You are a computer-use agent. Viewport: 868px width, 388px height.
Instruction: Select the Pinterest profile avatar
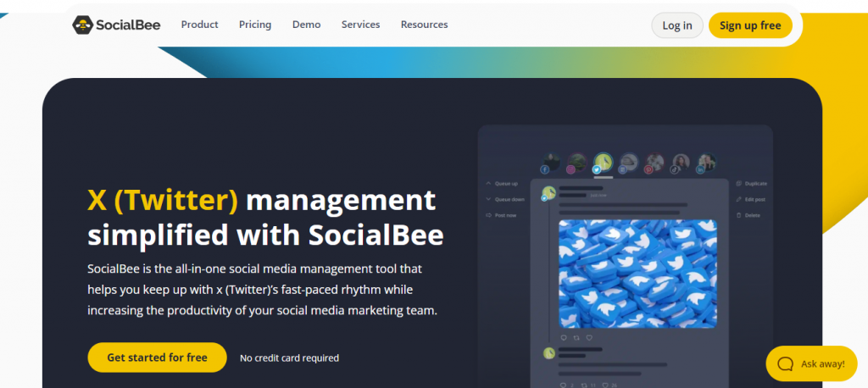tap(655, 163)
